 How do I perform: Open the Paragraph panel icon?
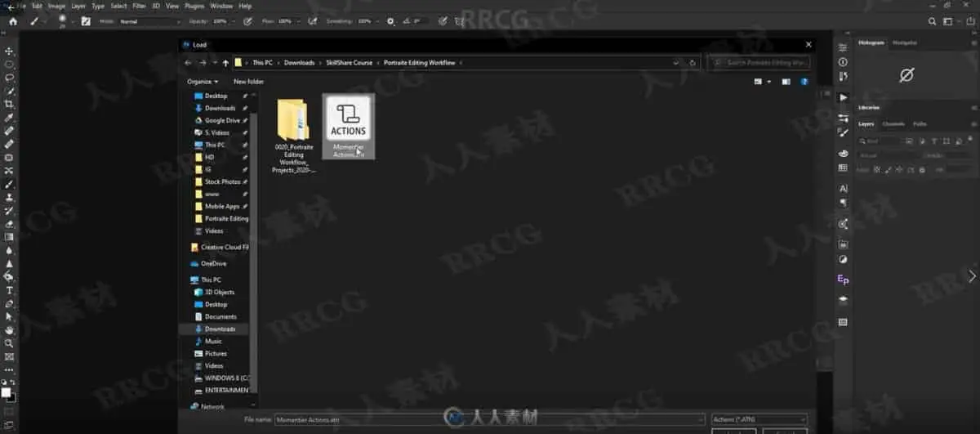(843, 202)
